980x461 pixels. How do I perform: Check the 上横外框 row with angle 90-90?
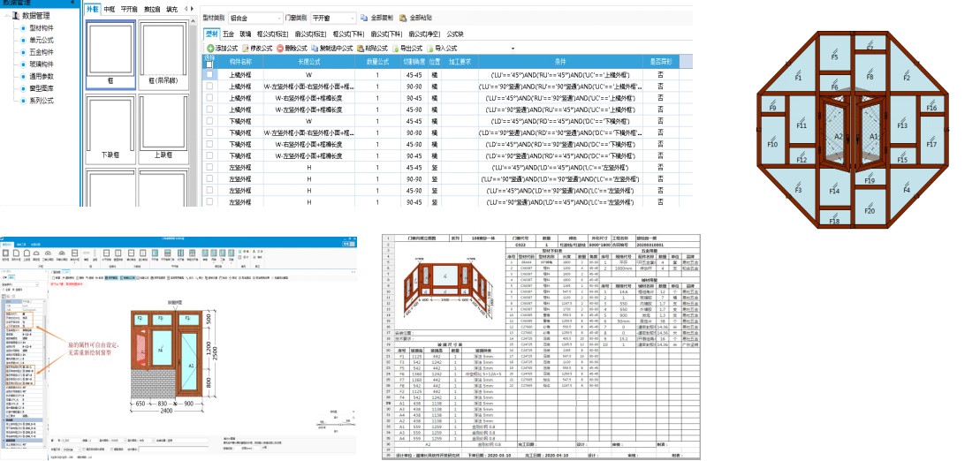pos(209,87)
